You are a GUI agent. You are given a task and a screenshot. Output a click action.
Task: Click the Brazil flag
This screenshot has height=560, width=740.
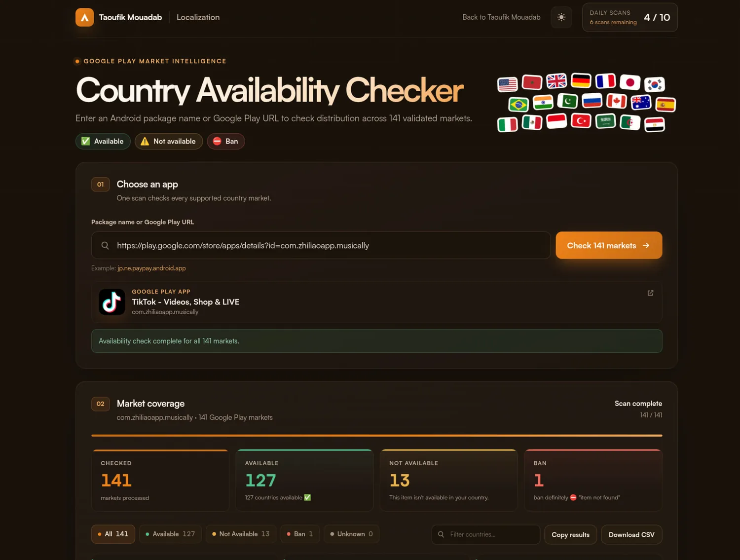[518, 104]
